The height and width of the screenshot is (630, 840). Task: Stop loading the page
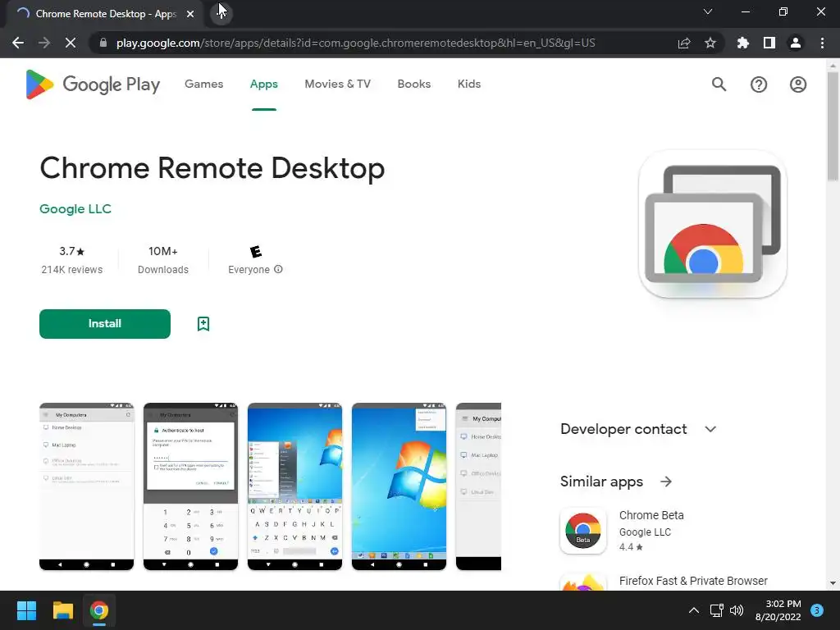71,43
